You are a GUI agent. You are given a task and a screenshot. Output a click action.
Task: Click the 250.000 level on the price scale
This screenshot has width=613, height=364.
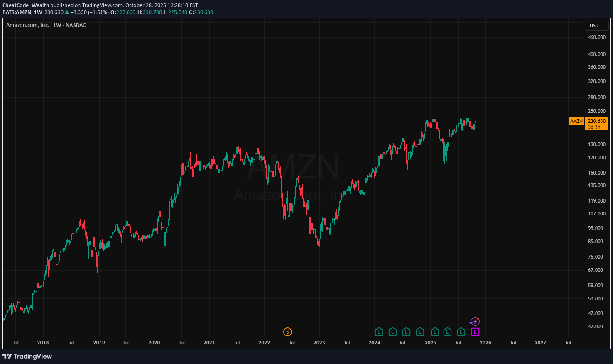[596, 111]
